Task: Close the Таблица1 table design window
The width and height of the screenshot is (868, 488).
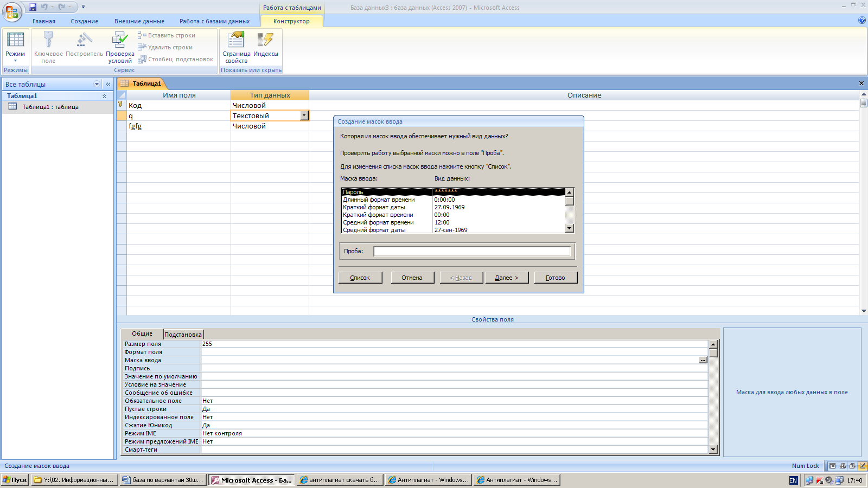Action: (861, 84)
